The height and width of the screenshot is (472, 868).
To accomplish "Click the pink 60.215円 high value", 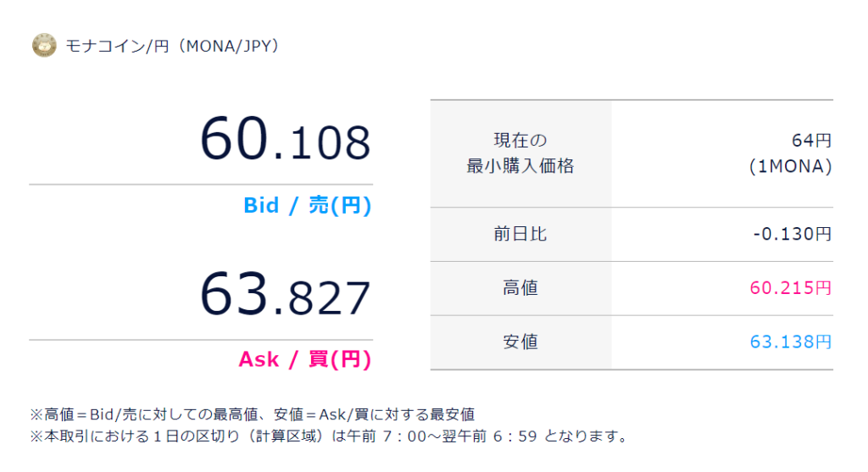I will coord(790,289).
